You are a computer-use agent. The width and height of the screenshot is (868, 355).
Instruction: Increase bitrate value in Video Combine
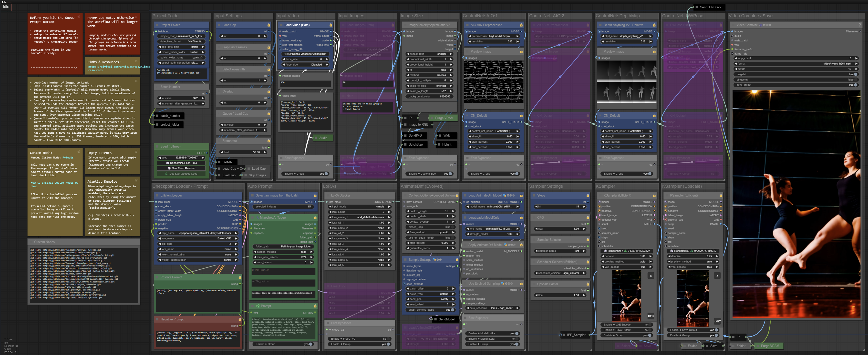coord(856,69)
